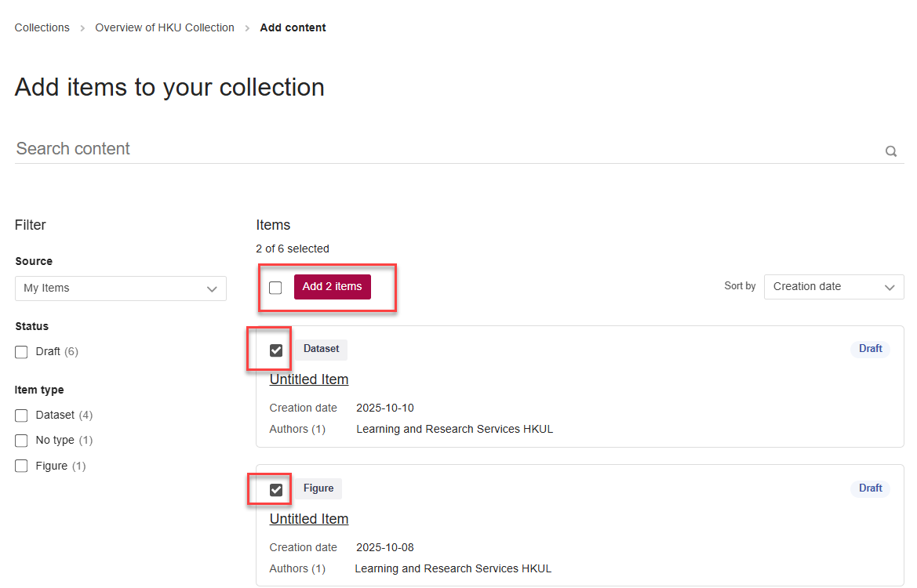
Task: Click the first item's Draft badge
Action: tap(870, 349)
